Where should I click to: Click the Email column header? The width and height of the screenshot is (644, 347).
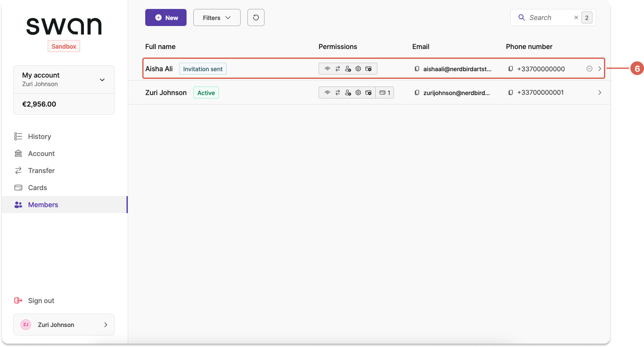(421, 46)
